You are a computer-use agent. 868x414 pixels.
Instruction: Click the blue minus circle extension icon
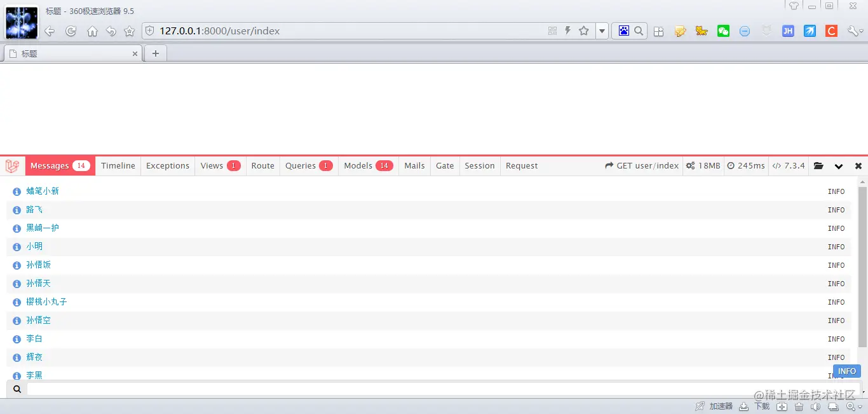point(745,31)
